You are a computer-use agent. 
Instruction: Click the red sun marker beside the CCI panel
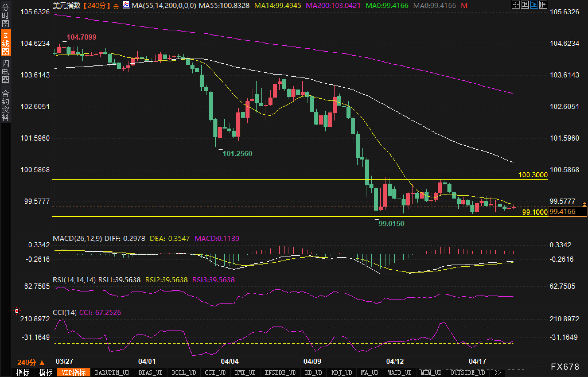click(x=17, y=311)
